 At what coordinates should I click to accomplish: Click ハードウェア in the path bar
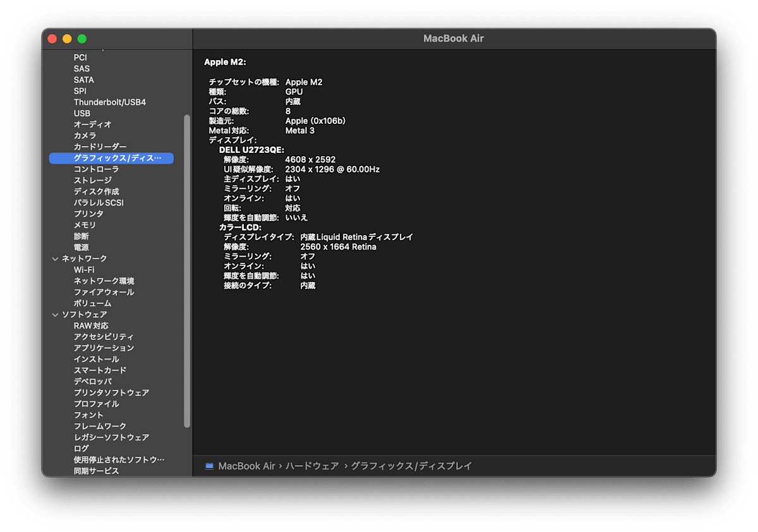pyautogui.click(x=312, y=466)
